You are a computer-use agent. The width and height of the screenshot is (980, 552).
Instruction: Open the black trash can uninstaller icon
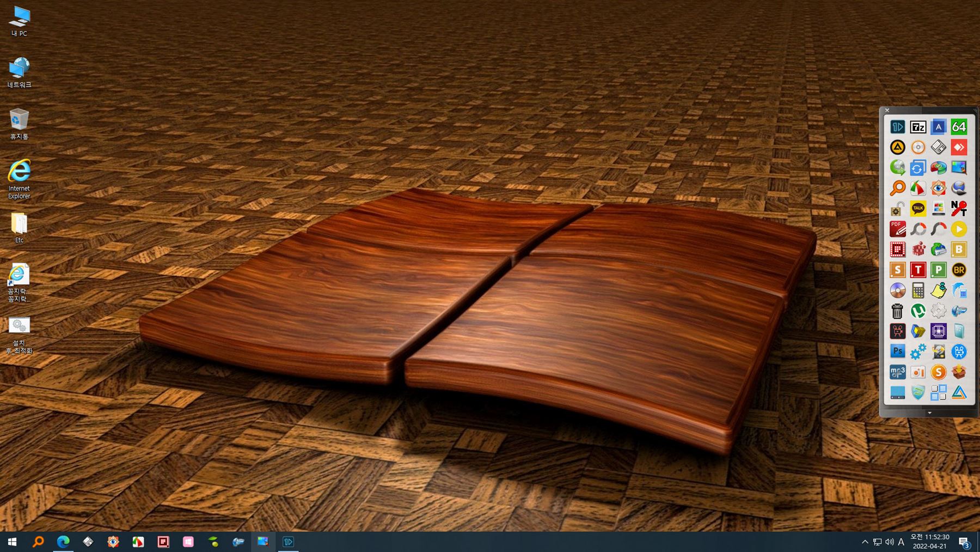[x=897, y=311]
